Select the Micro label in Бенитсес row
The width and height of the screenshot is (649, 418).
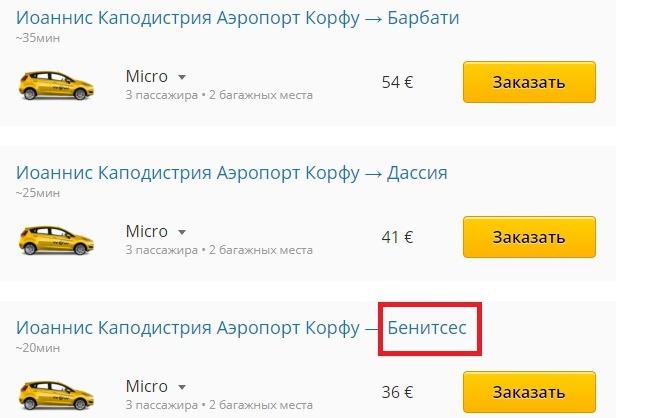147,387
